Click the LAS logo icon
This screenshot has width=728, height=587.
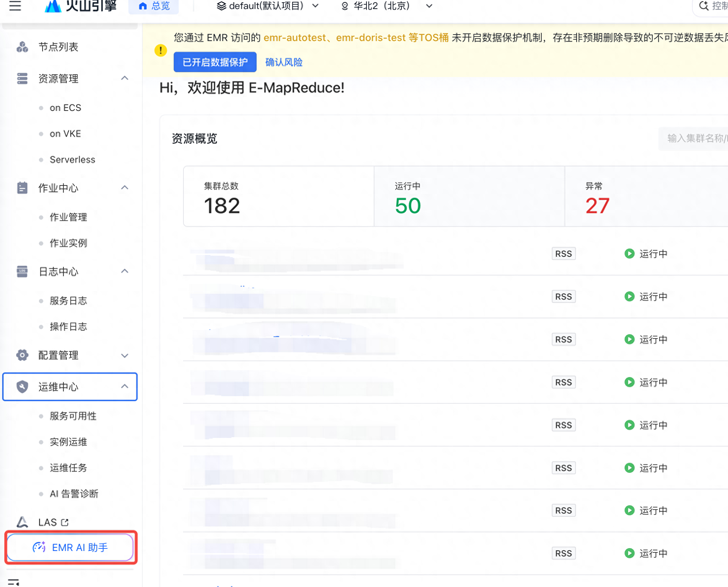coord(22,522)
